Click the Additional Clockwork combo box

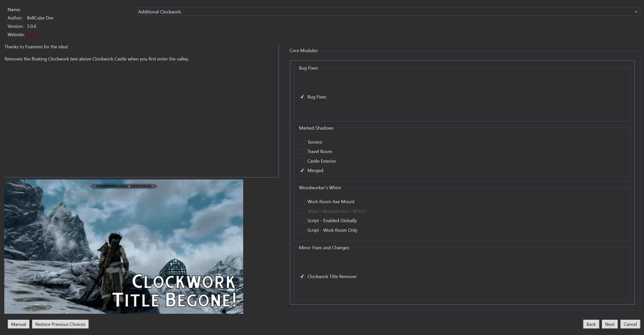[388, 12]
